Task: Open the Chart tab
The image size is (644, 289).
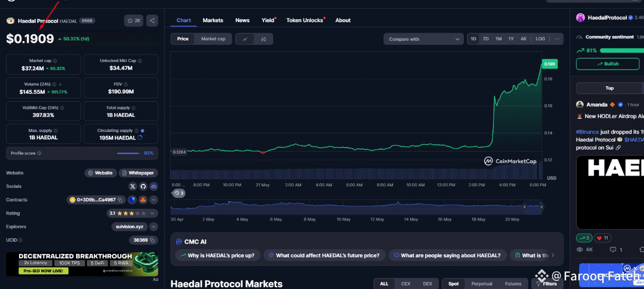Action: click(184, 20)
